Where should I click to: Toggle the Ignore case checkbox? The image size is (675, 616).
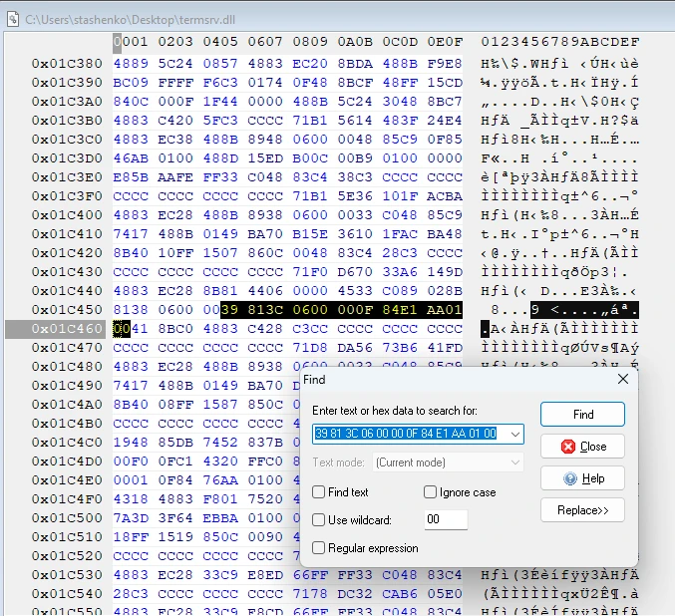[x=431, y=492]
